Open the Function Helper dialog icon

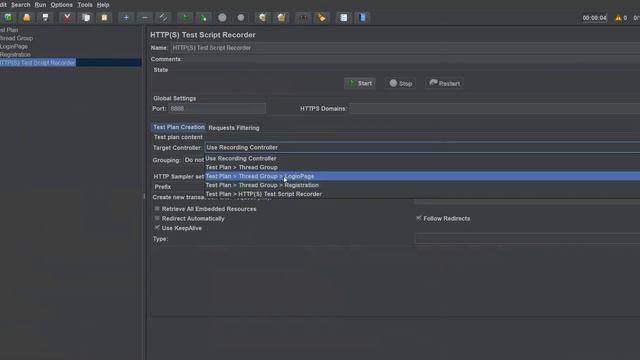click(x=344, y=18)
